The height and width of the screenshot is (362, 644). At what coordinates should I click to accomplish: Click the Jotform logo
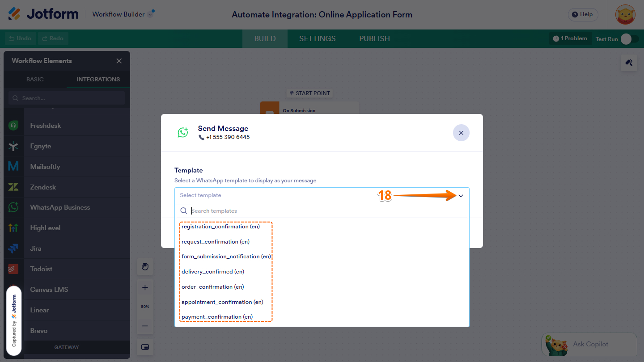click(43, 14)
